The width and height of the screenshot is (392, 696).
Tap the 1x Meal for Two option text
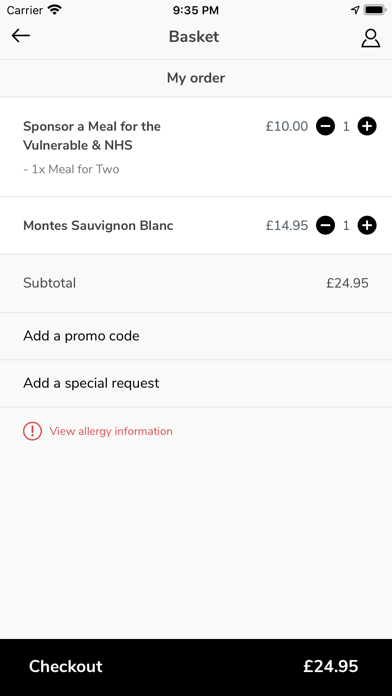[x=71, y=169]
